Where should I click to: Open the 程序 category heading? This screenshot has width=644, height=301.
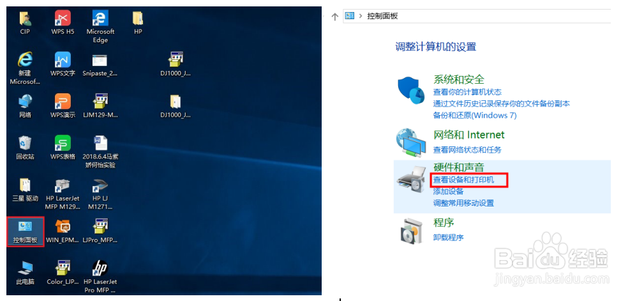pyautogui.click(x=444, y=223)
